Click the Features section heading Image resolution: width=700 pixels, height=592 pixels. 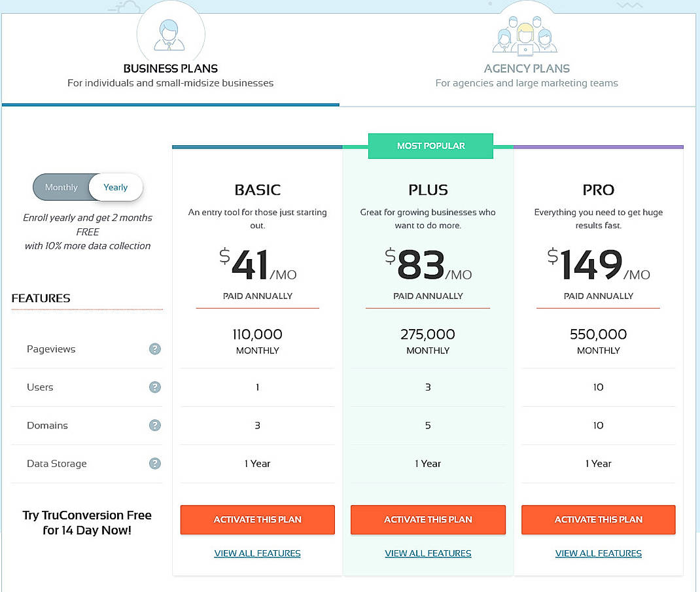coord(41,298)
